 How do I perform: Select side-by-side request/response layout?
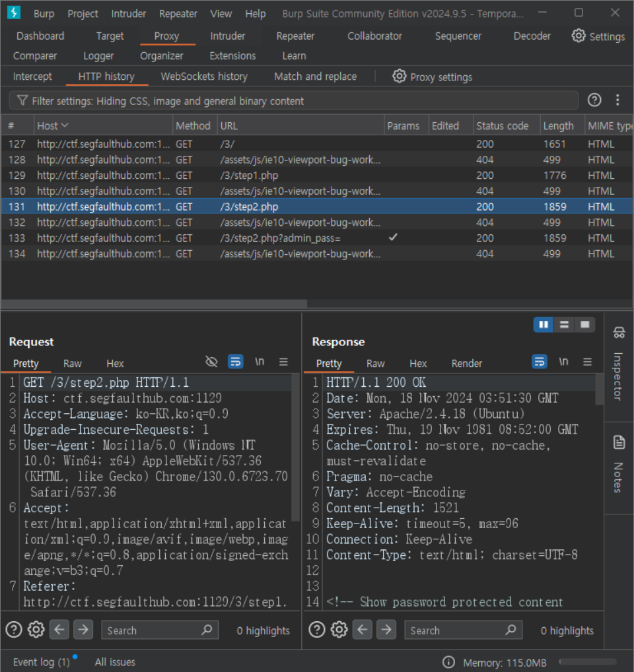tap(543, 324)
